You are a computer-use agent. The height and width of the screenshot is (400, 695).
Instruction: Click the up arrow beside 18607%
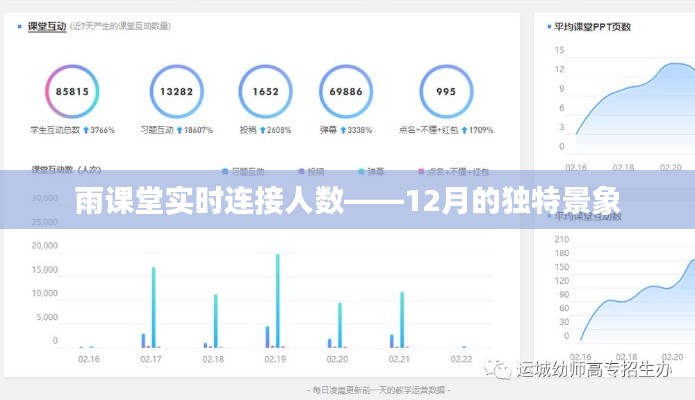coord(180,130)
